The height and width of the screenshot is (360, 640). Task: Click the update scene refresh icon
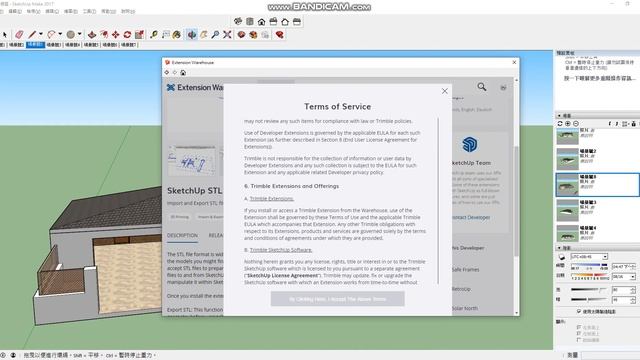point(560,124)
